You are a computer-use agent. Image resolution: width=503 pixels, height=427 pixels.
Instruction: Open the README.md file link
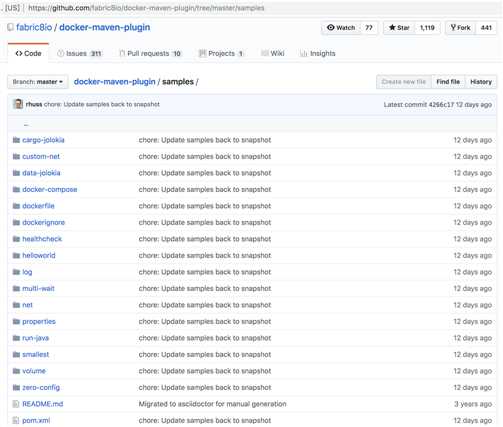pos(43,404)
